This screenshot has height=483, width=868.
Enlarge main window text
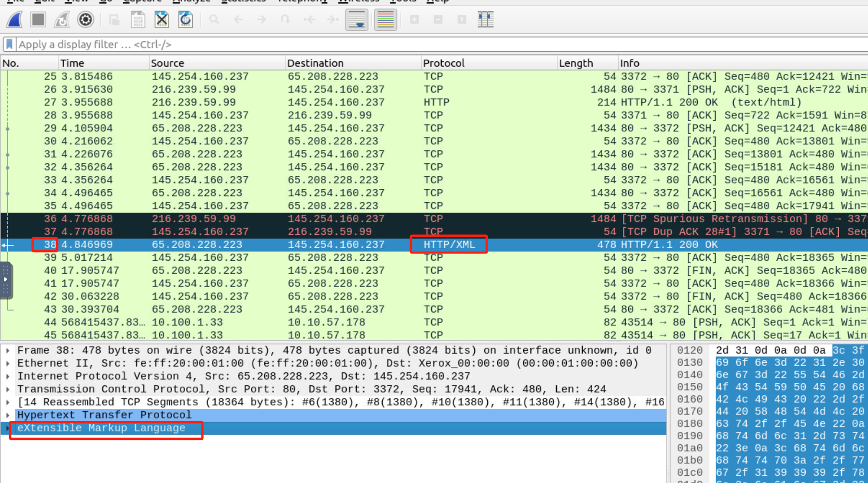coord(414,20)
